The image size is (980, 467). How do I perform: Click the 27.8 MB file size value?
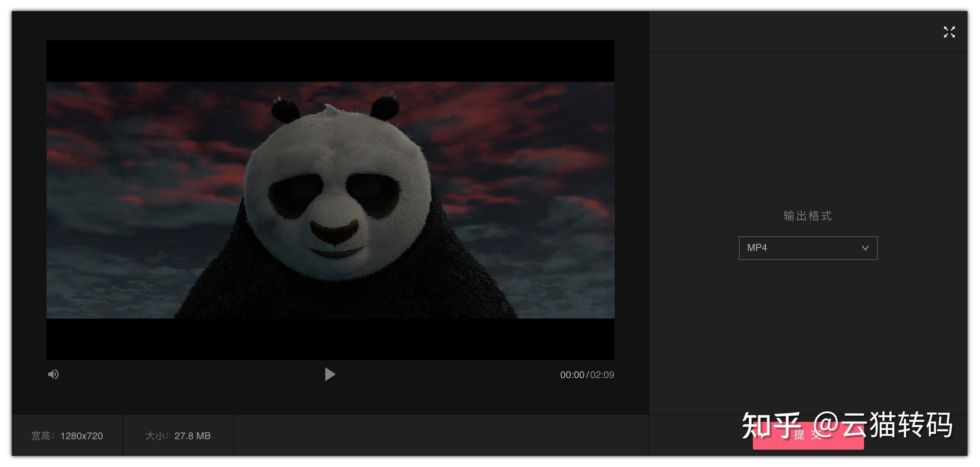pos(192,435)
